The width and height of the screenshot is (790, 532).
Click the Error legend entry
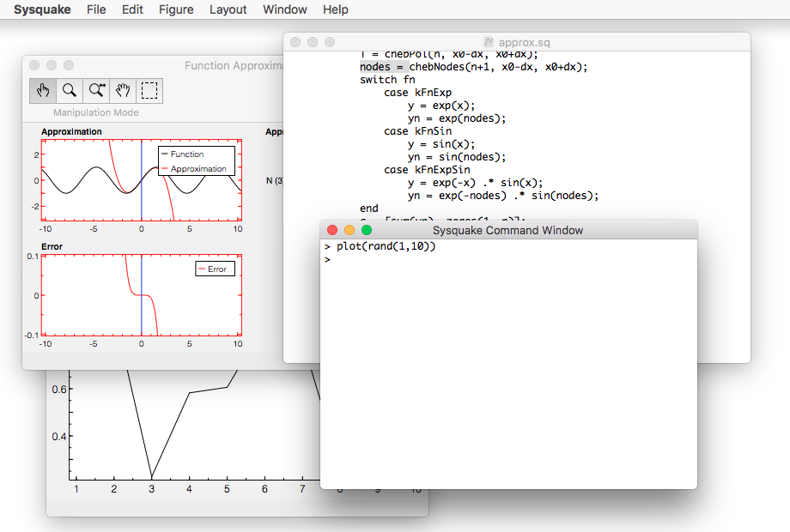213,269
